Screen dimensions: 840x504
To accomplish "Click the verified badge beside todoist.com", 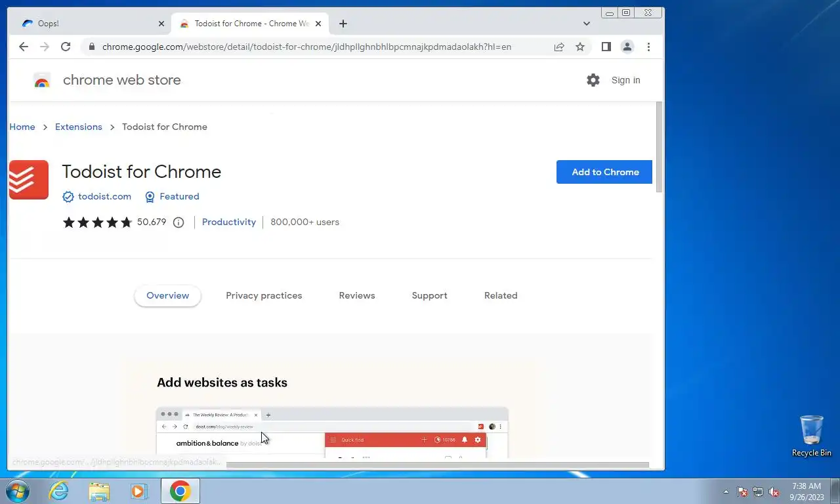I will 68,197.
